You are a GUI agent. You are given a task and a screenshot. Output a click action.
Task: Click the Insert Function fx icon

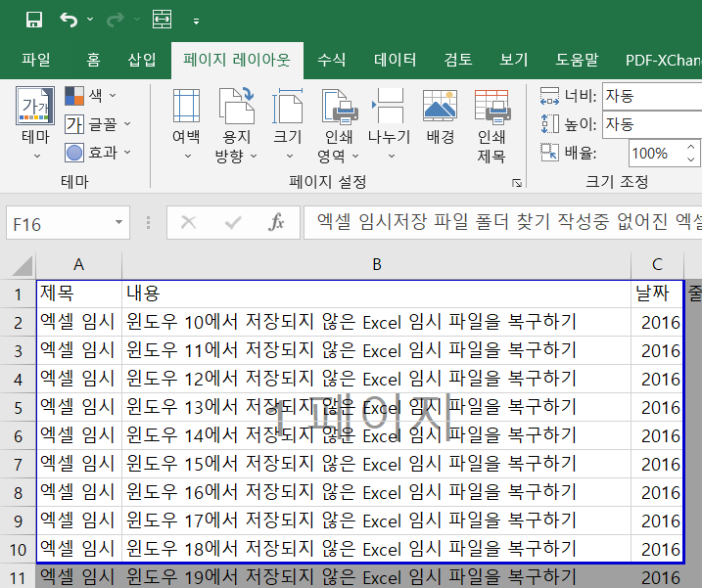pos(276,222)
